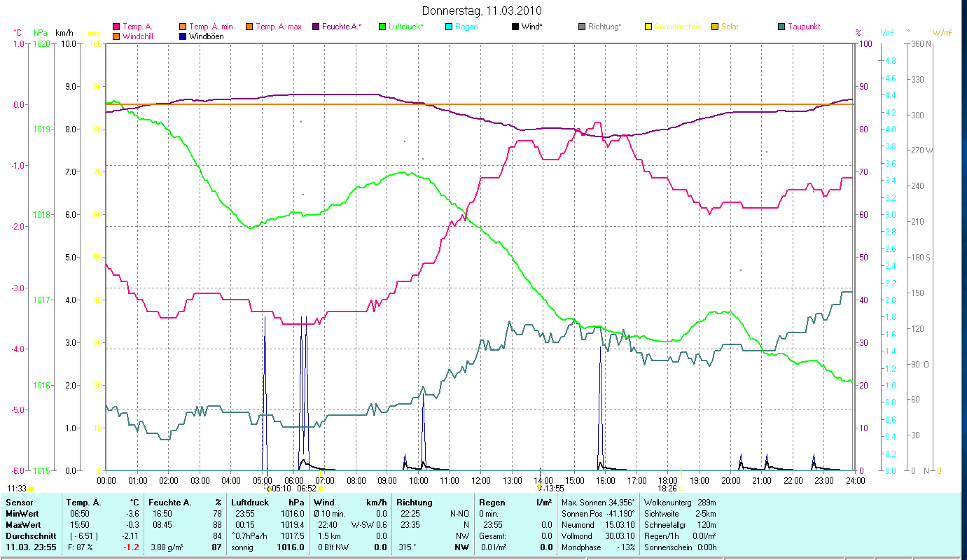Screen dimensions: 967x560
Task: Click the 0 Bft NW wind entry
Action: coord(332,547)
